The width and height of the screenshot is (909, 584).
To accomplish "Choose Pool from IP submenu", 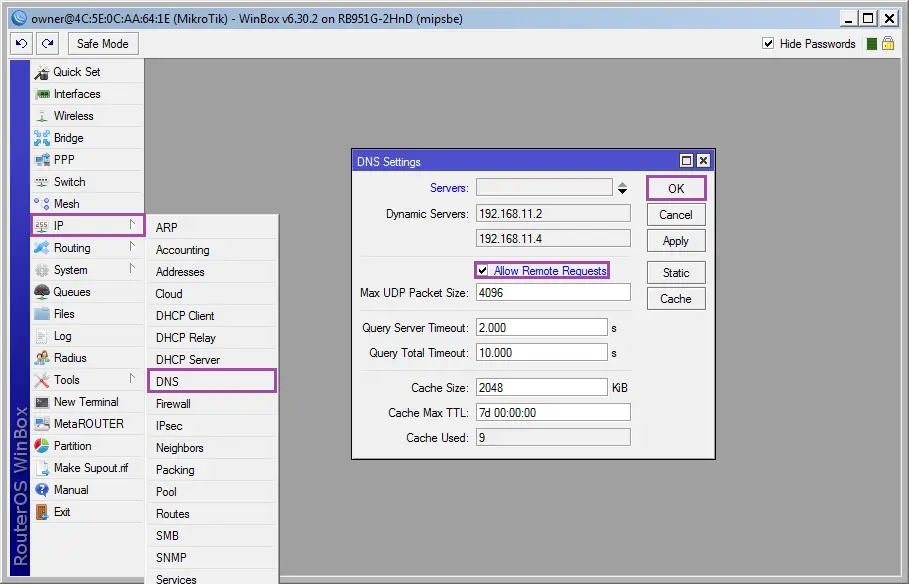I will pyautogui.click(x=212, y=492).
